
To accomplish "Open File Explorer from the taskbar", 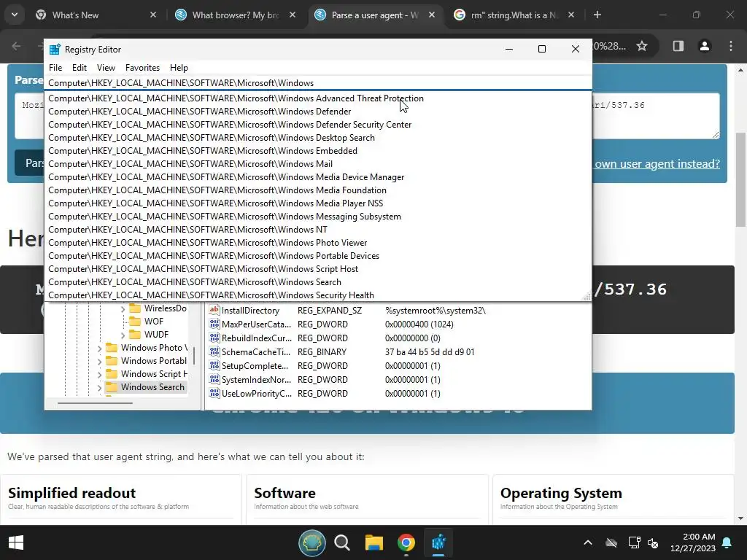I will [x=374, y=542].
